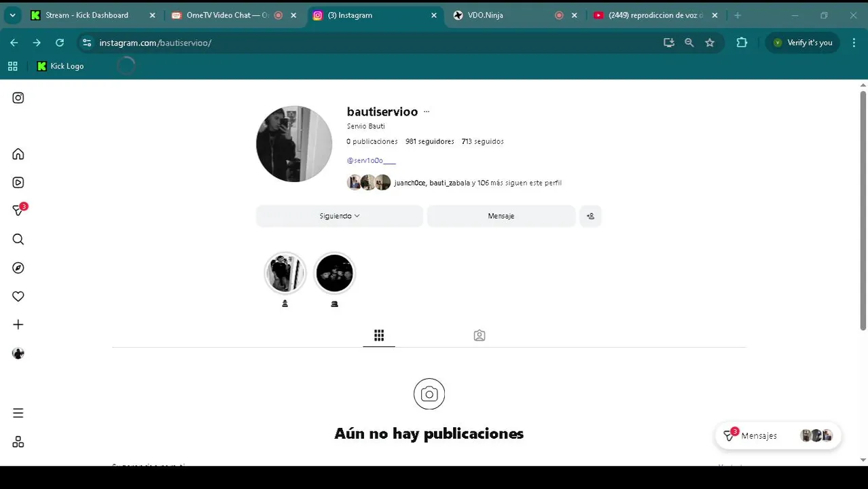Follow the @serv1o0o link in bio
This screenshot has width=868, height=489.
click(371, 160)
